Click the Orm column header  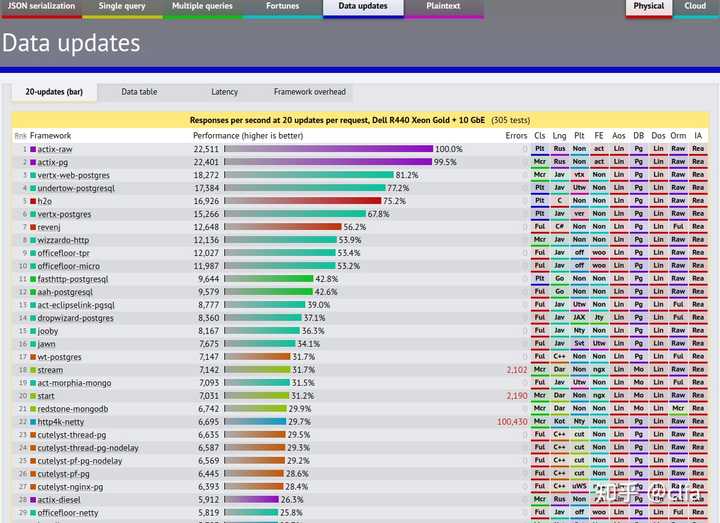tap(678, 136)
